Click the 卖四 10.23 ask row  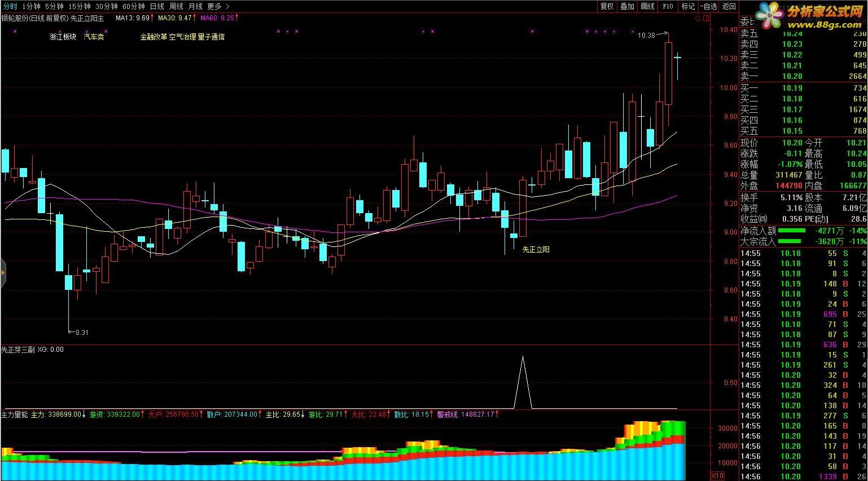click(x=803, y=44)
